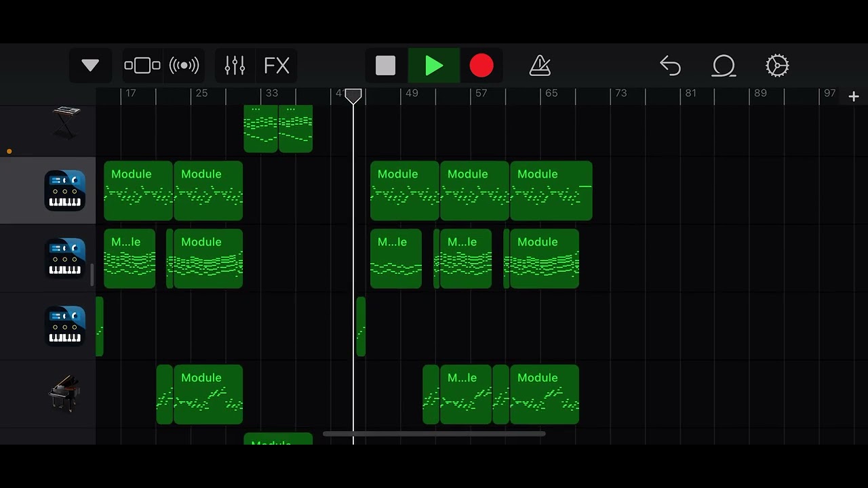
Task: Select the grand piano track icon
Action: (65, 394)
